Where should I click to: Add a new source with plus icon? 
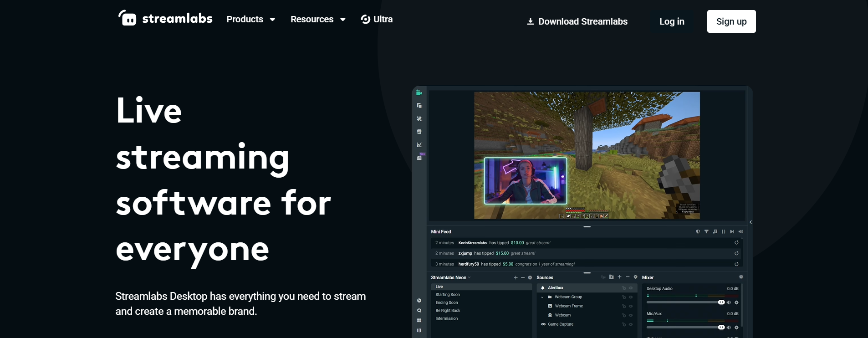tap(619, 277)
